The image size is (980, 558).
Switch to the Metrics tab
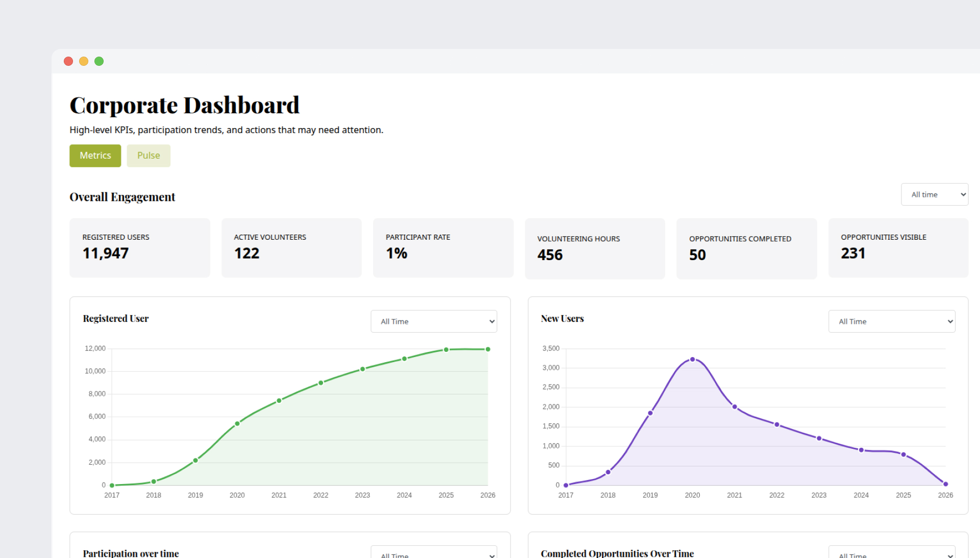[x=95, y=156]
